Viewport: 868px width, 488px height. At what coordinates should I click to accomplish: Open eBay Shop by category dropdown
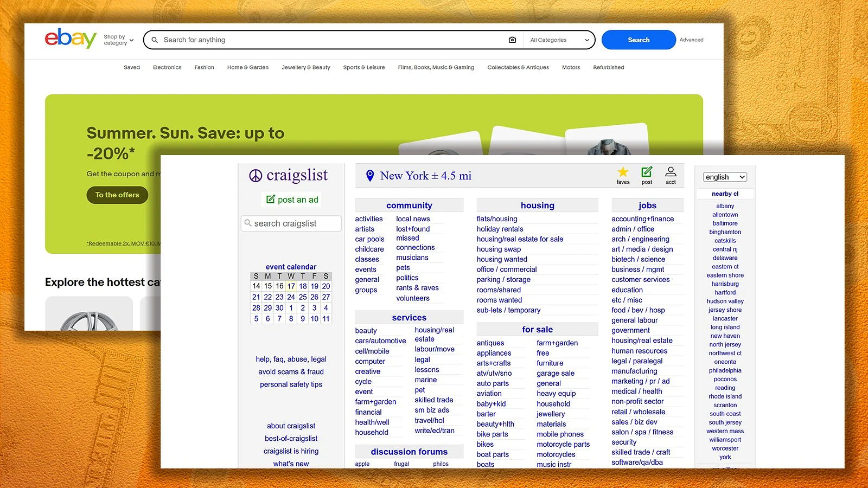(118, 40)
